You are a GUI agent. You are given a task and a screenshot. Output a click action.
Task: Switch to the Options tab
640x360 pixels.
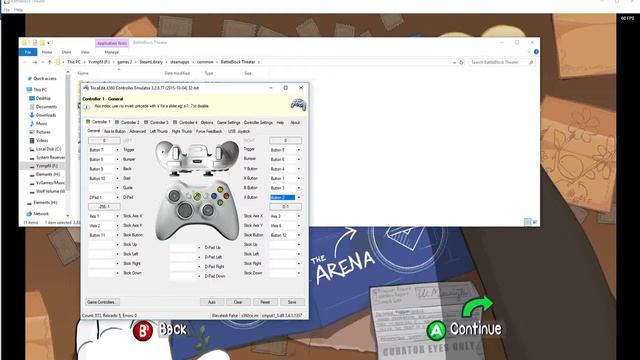click(207, 122)
